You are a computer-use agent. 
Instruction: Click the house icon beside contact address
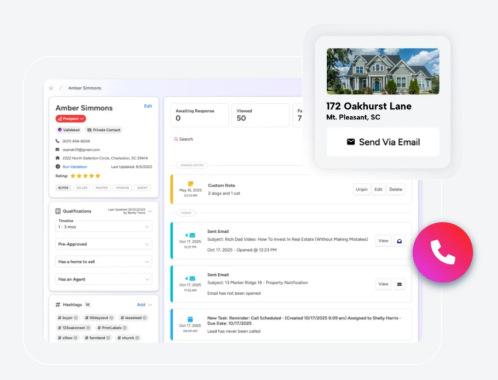[57, 158]
